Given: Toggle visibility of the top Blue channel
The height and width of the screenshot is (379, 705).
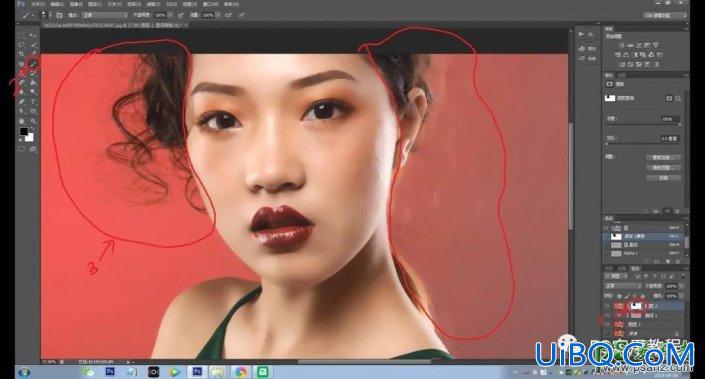Looking at the screenshot, I should [607, 228].
